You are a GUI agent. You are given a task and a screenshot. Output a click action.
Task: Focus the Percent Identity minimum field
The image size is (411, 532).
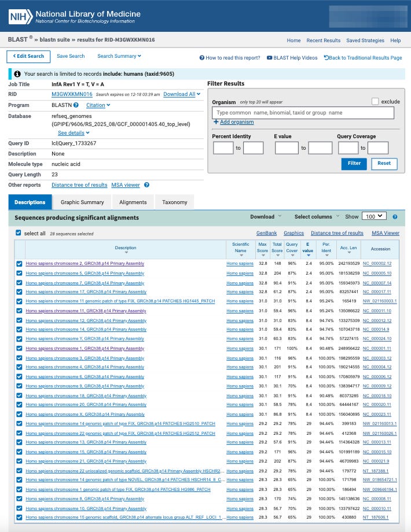click(223, 148)
